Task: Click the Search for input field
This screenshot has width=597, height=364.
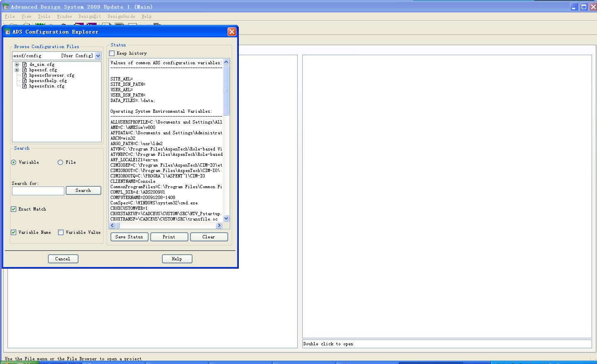Action: tap(38, 191)
